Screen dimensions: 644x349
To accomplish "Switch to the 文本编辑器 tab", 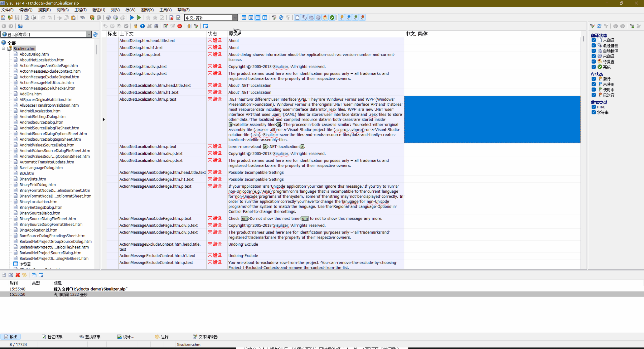I will pos(205,337).
